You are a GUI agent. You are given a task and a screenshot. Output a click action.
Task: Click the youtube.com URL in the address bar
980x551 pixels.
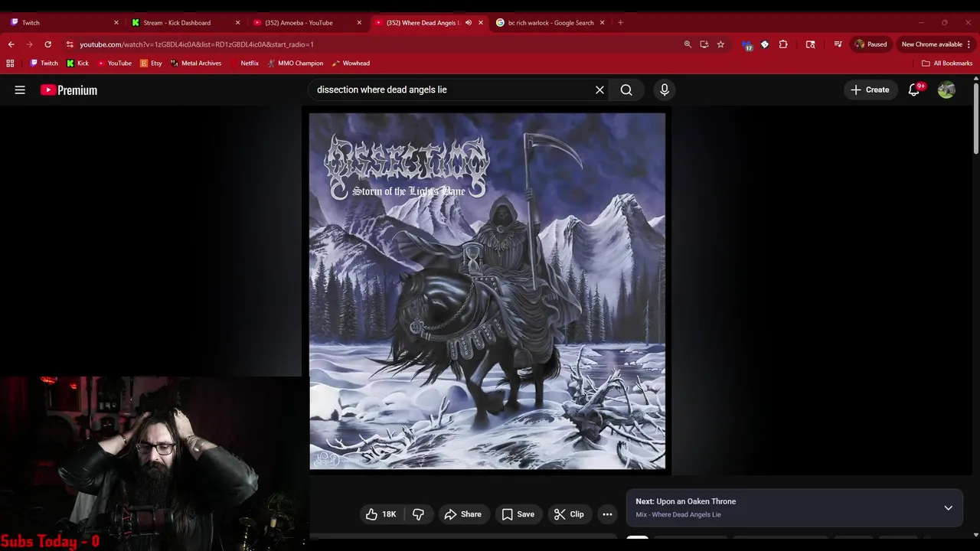click(x=197, y=44)
